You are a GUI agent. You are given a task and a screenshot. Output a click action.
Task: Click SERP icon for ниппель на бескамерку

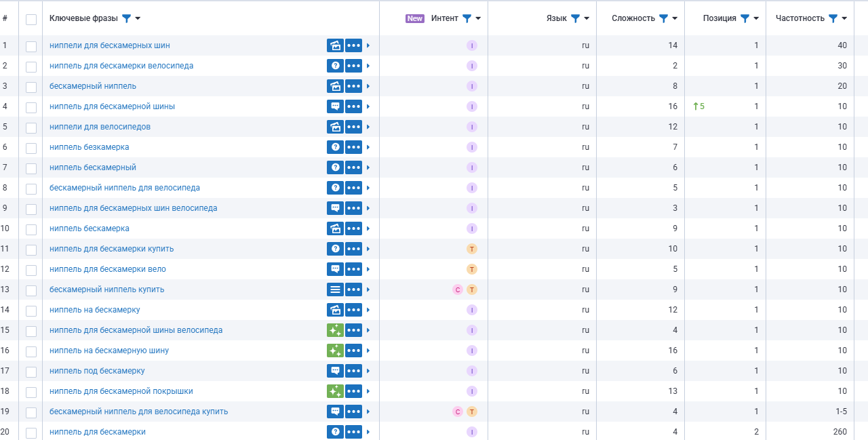coord(335,310)
